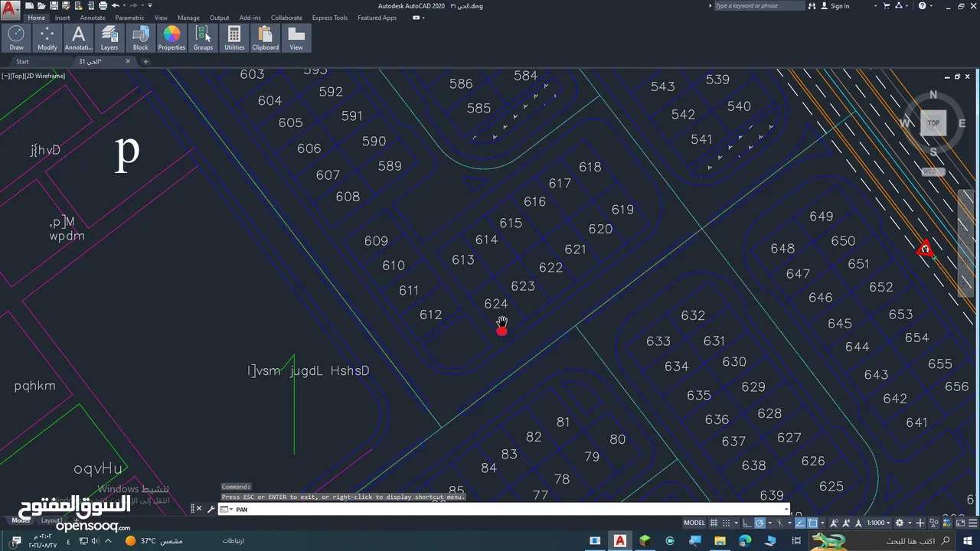Screen dimensions: 980x551
Task: Toggle Ortho mode in status bar
Action: coord(747,523)
